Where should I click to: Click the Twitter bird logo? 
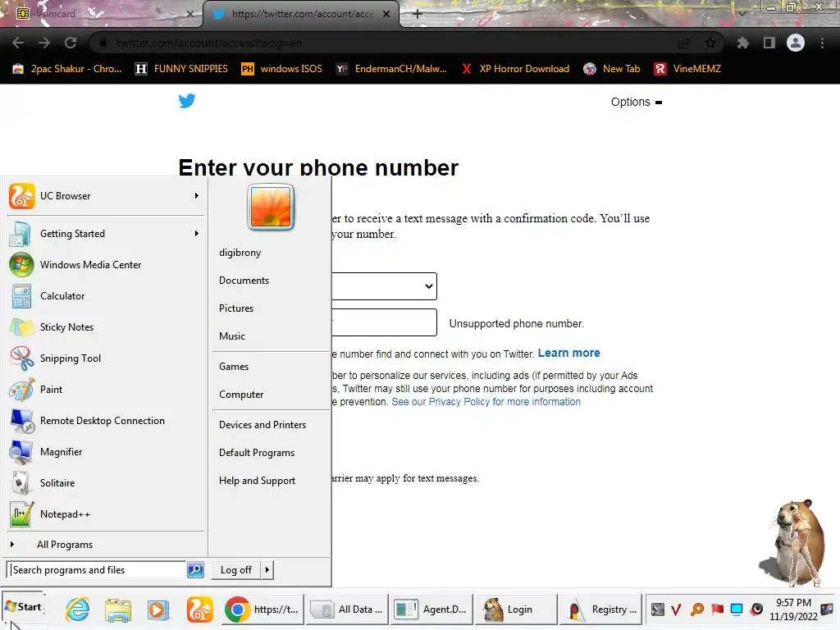(x=187, y=101)
